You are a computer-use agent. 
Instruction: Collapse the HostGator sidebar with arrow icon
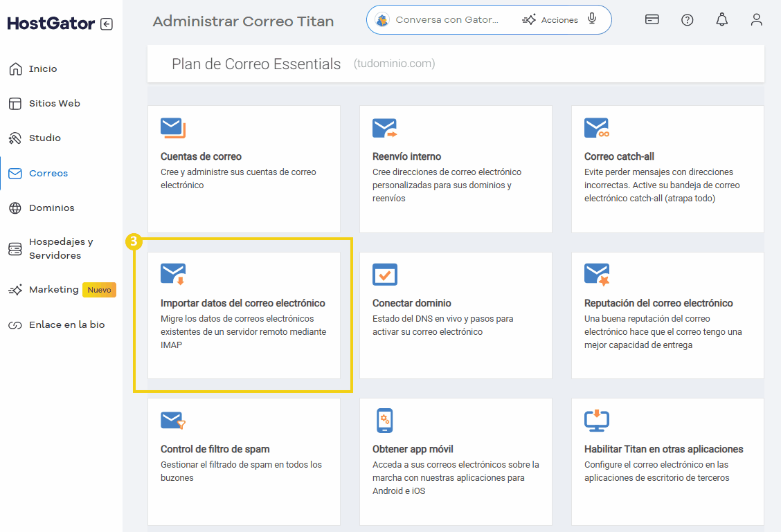click(x=106, y=24)
